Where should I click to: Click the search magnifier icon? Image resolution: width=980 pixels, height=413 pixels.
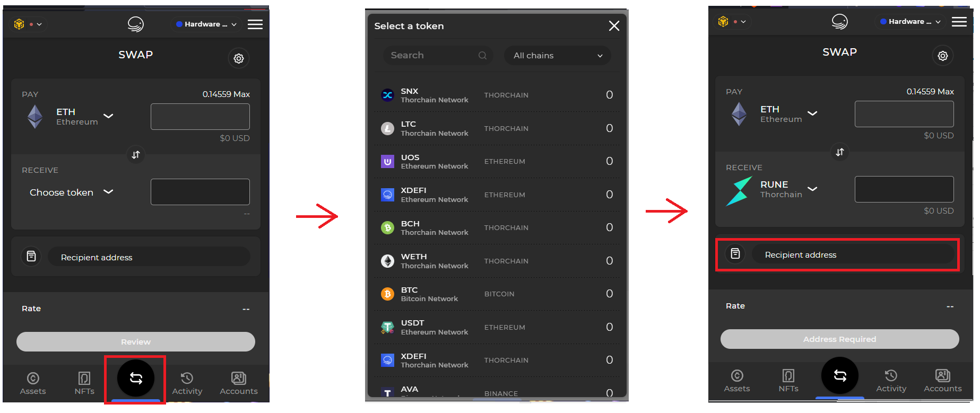click(x=482, y=56)
